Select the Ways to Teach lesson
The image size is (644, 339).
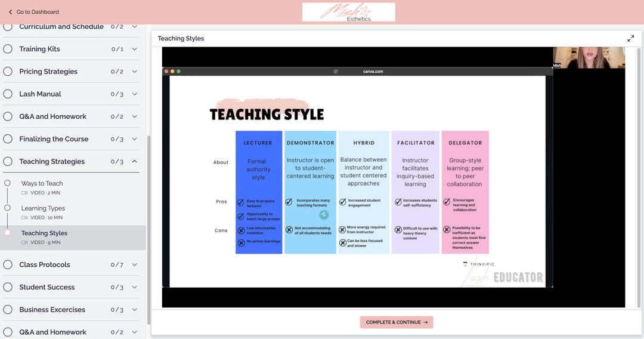(x=42, y=184)
